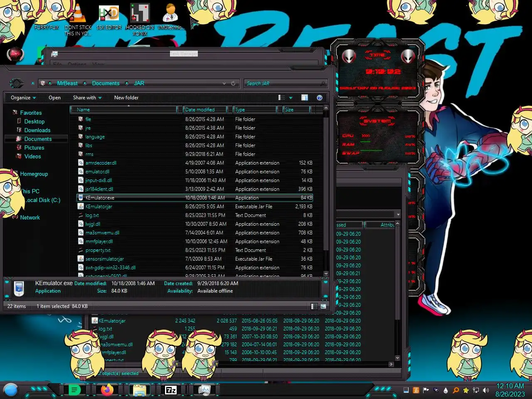This screenshot has width=532, height=399.
Task: Click the Explorer back/forward navigation emblem
Action: tap(17, 83)
